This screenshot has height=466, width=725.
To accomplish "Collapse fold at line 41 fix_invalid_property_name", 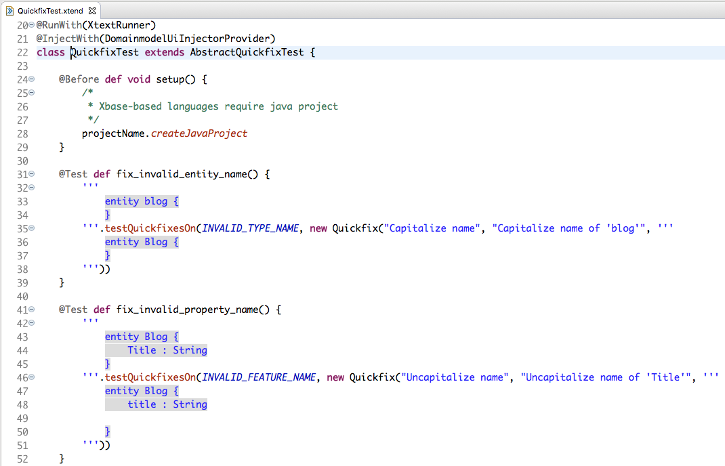I will (32, 309).
